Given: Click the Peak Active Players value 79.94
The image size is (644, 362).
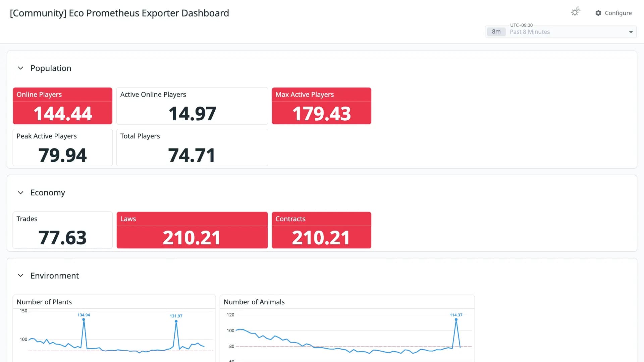Looking at the screenshot, I should 62,155.
